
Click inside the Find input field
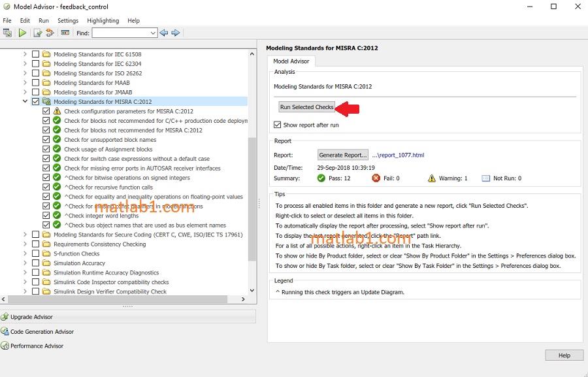pos(121,33)
